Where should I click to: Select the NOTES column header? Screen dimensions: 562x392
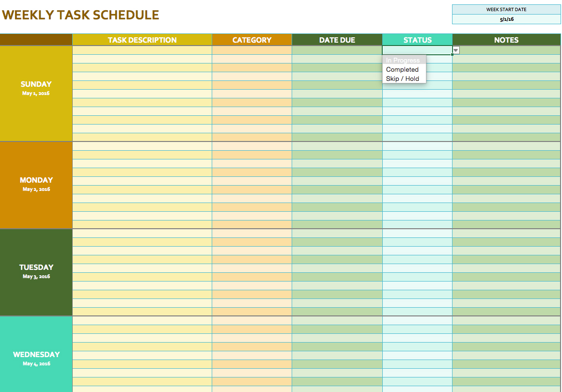506,40
